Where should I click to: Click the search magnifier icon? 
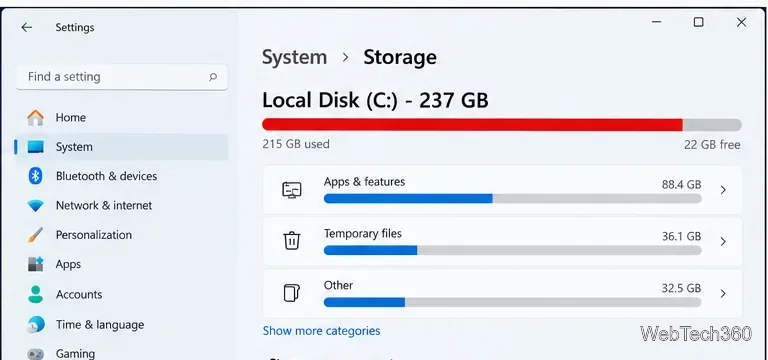click(213, 77)
